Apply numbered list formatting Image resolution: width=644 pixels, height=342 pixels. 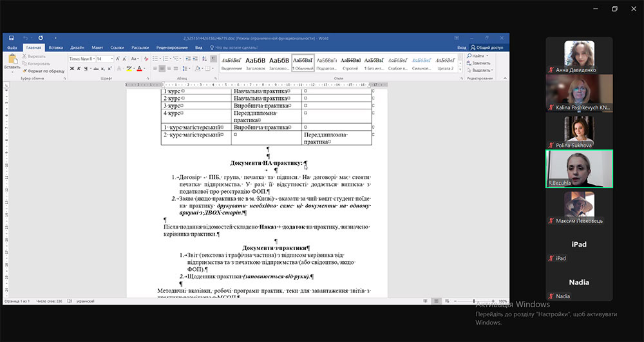166,59
